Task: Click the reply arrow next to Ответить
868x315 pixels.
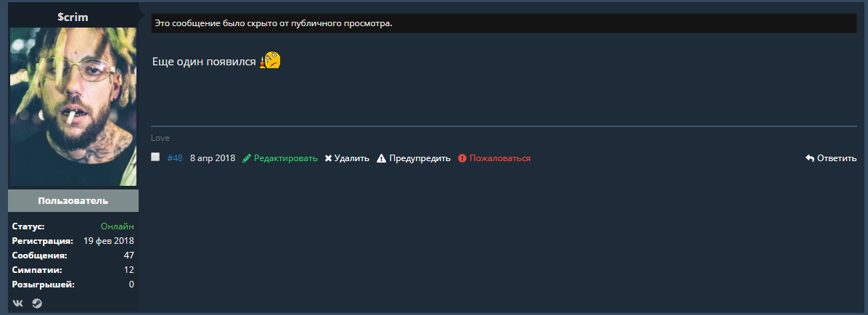Action: [x=809, y=158]
